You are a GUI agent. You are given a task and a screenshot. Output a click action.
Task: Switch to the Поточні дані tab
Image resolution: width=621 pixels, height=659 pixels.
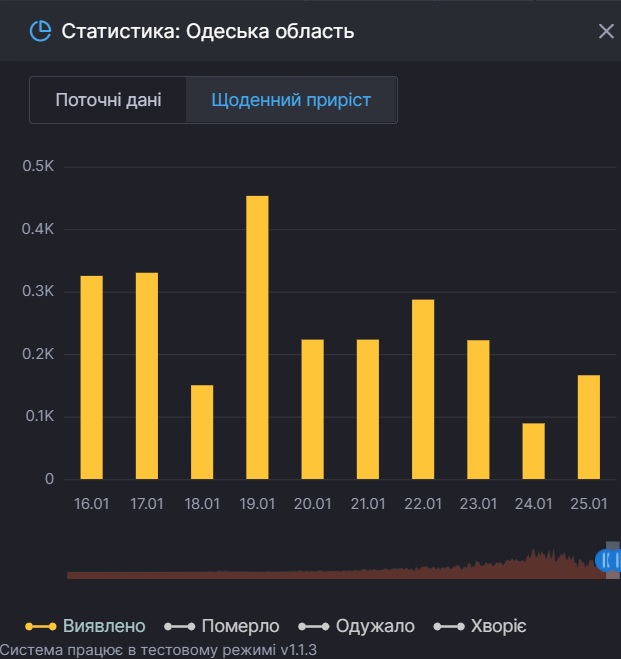click(108, 100)
